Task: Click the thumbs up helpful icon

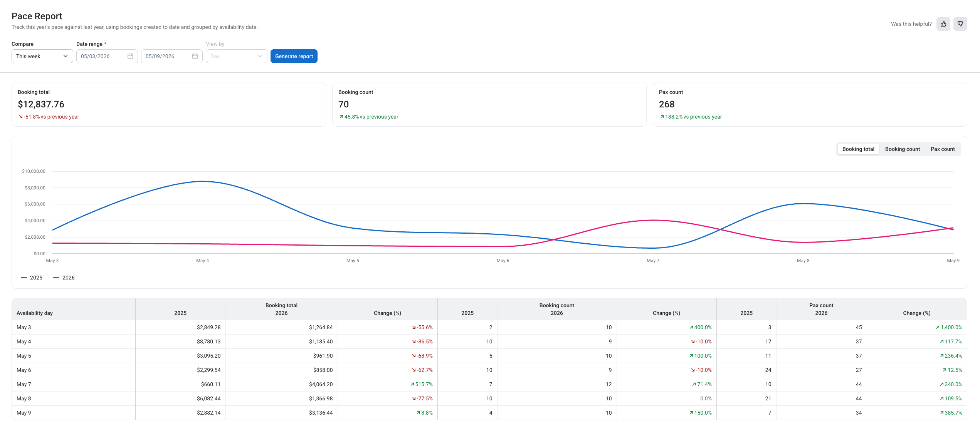Action: (x=943, y=24)
